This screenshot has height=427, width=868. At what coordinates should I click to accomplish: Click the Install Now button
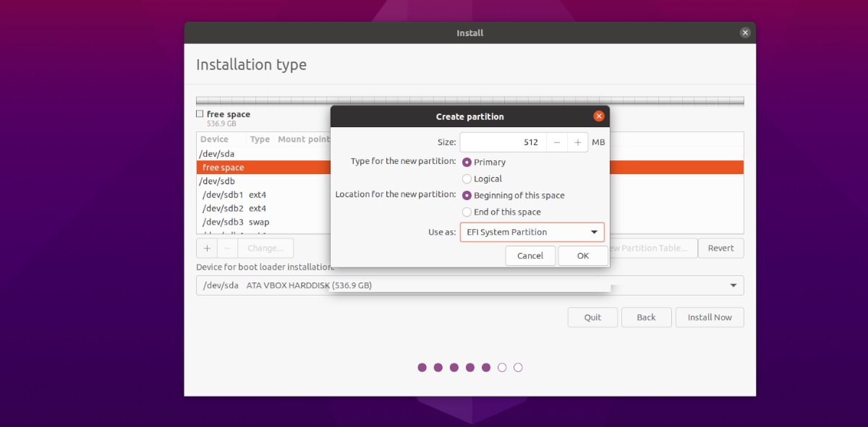[709, 317]
